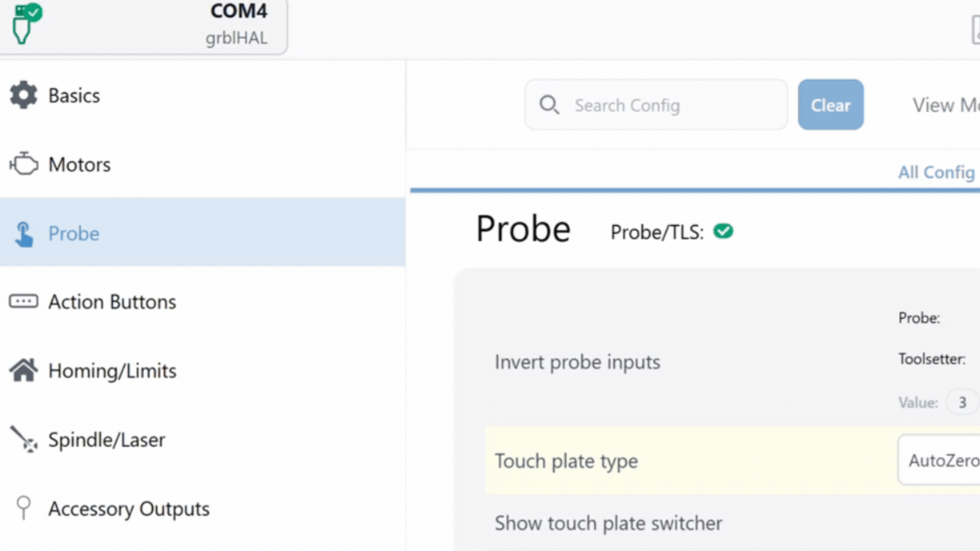Click the Invert probe inputs value 3
The height and width of the screenshot is (551, 980).
coord(962,402)
